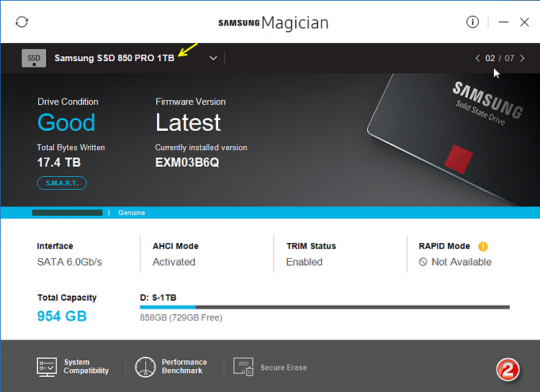The image size is (540, 392).
Task: Click the 02 / 07 page indicator
Action: 500,58
